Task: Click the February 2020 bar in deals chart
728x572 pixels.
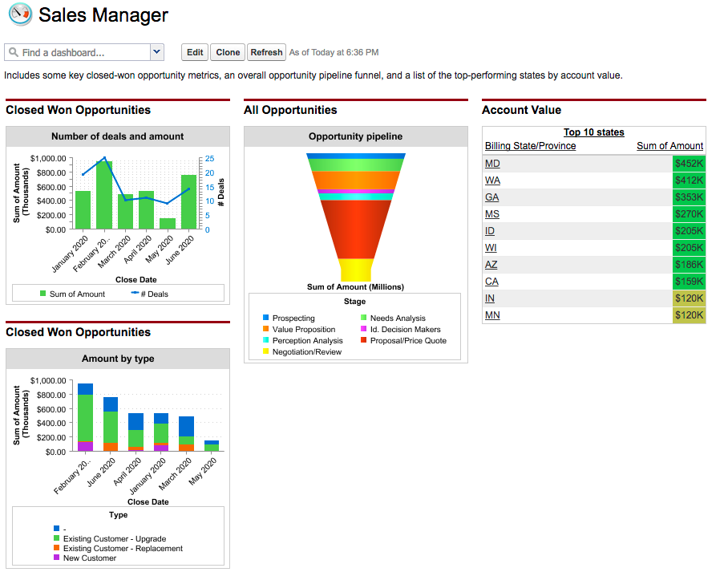Action: [104, 195]
